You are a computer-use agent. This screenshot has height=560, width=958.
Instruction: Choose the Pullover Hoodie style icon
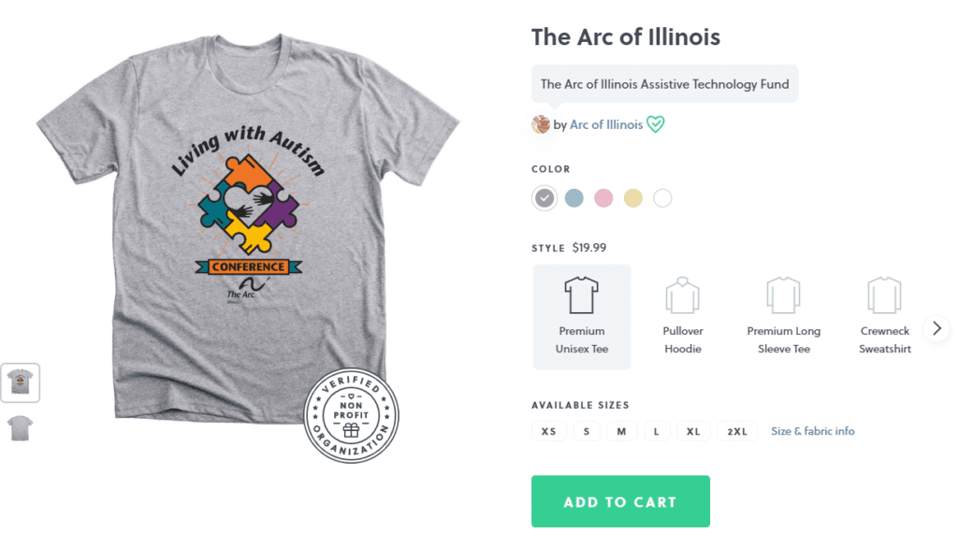tap(682, 295)
